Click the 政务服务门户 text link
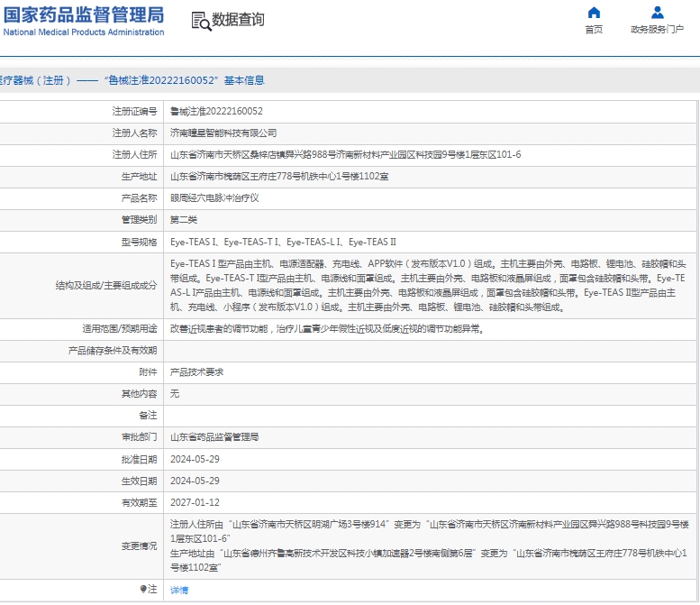The height and width of the screenshot is (605, 700). pyautogui.click(x=657, y=30)
